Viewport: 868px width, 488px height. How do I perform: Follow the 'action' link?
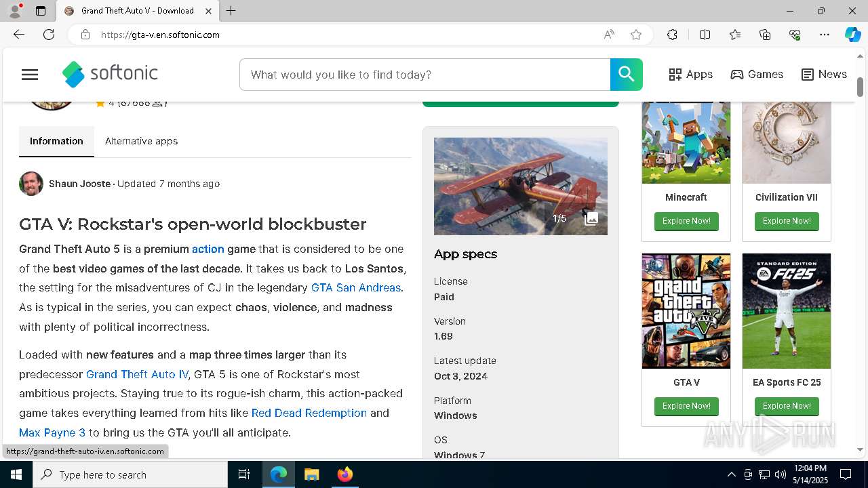208,249
